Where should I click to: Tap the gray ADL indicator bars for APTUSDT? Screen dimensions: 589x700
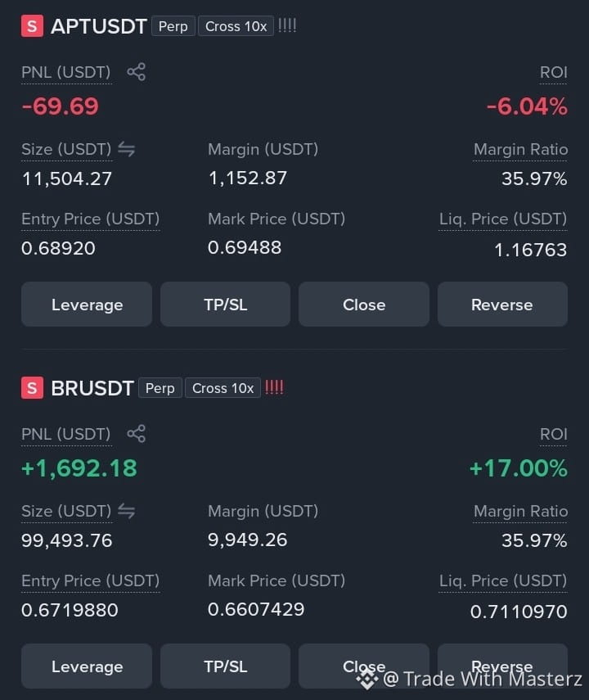click(x=287, y=25)
